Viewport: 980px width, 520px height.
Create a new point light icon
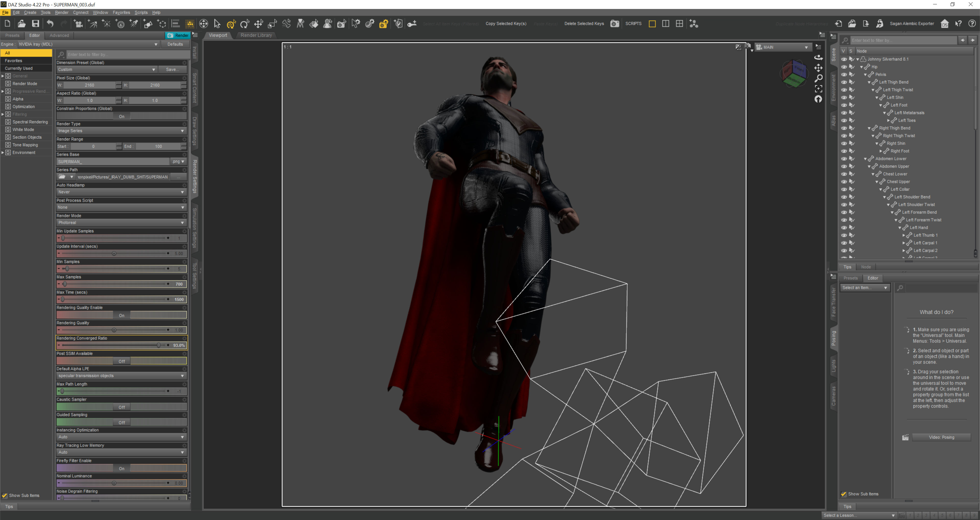(106, 23)
